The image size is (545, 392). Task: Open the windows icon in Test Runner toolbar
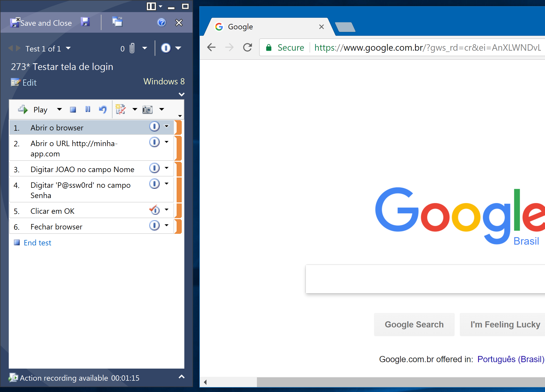click(117, 22)
